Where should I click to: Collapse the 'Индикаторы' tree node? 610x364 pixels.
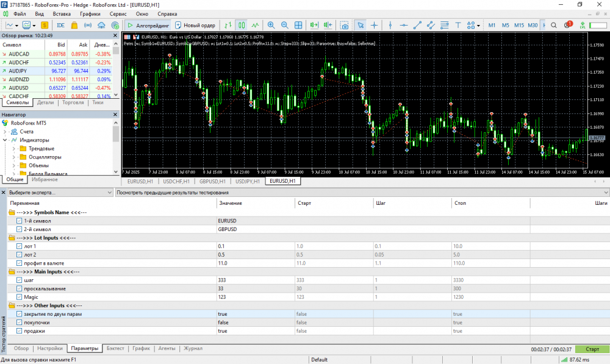tap(5, 140)
